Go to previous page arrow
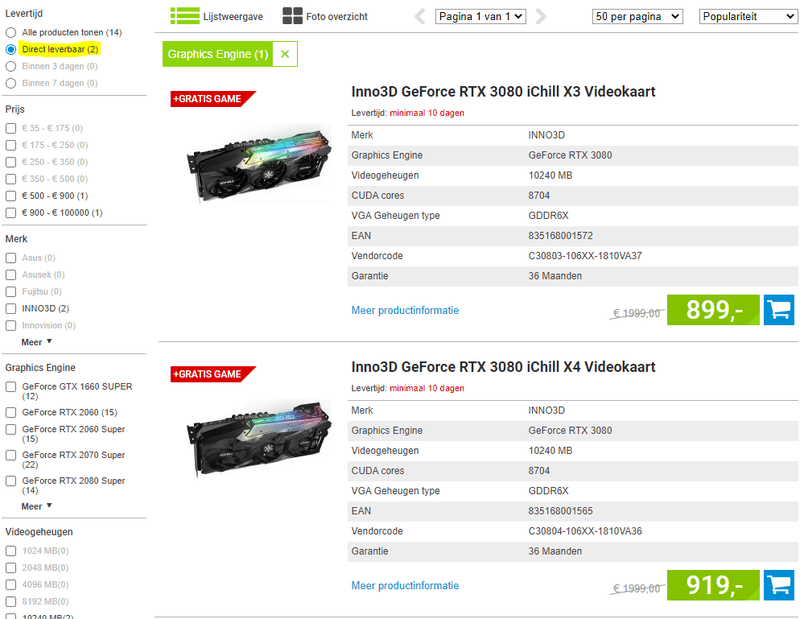Image resolution: width=800 pixels, height=619 pixels. [420, 16]
